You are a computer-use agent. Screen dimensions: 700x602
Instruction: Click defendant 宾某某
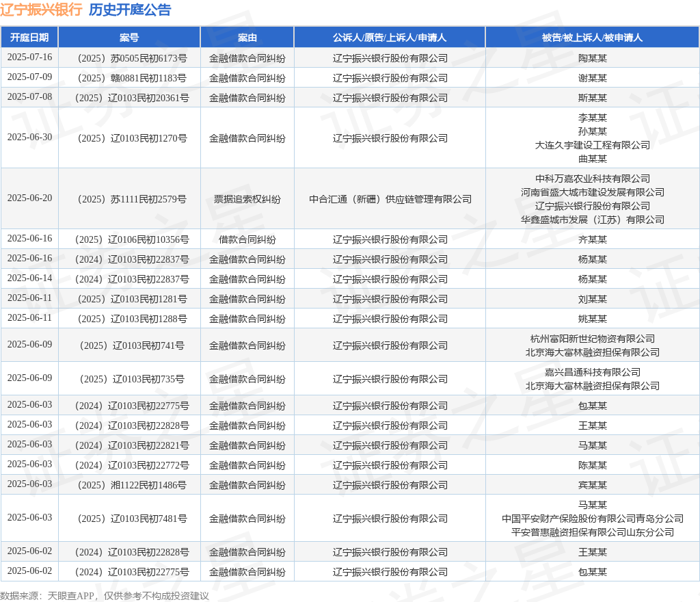coord(593,485)
